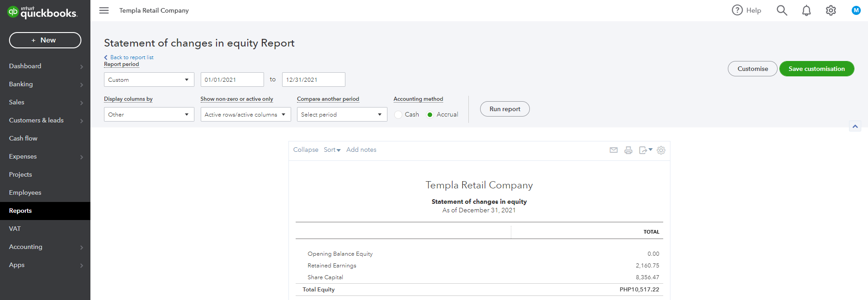The height and width of the screenshot is (300, 868).
Task: View notifications bell
Action: pos(807,10)
